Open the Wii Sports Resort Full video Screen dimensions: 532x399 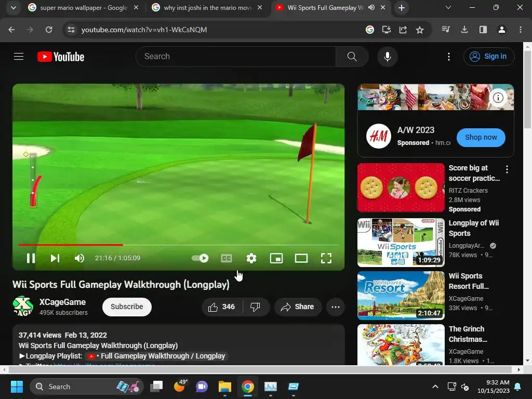coord(401,295)
